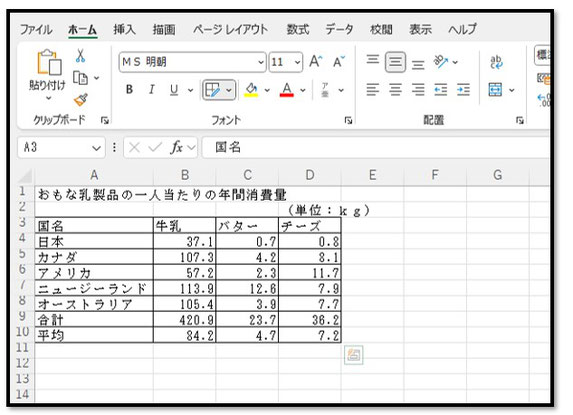Expand the Name Box dropdown arrow
This screenshot has width=573, height=415.
96,148
